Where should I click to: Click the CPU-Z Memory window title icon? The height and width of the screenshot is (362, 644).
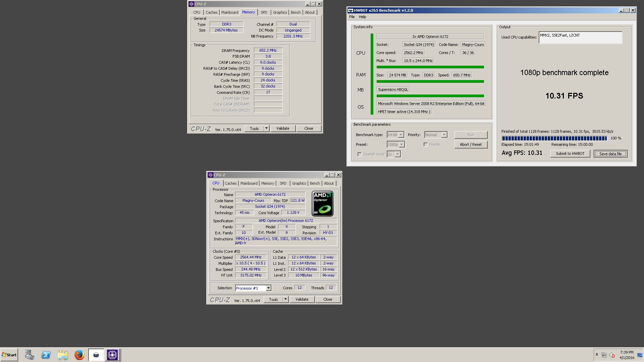(191, 4)
